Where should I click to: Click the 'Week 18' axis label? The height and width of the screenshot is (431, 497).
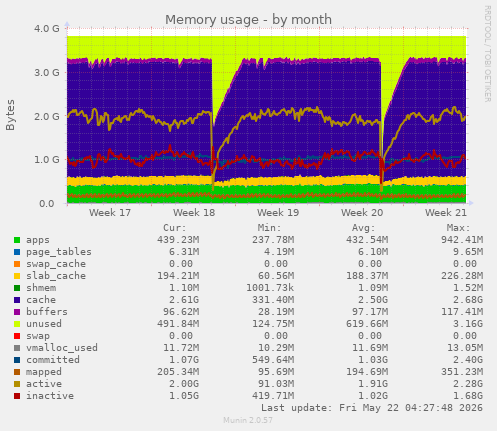[194, 213]
